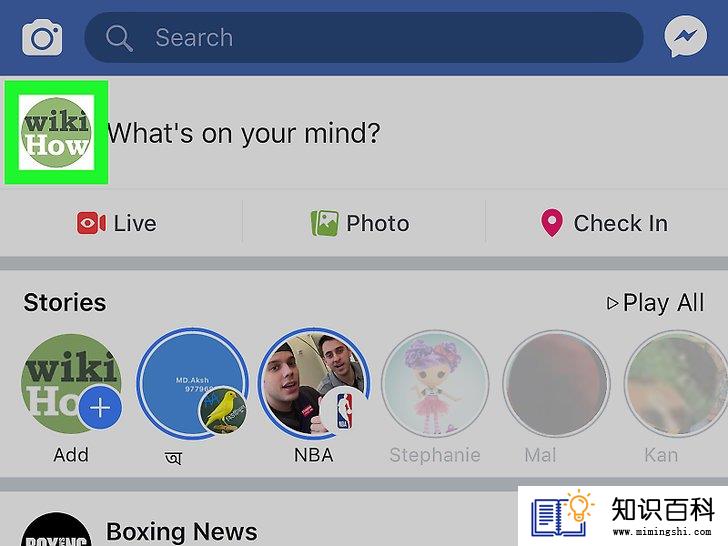Tap the Check In button label

pos(621,223)
